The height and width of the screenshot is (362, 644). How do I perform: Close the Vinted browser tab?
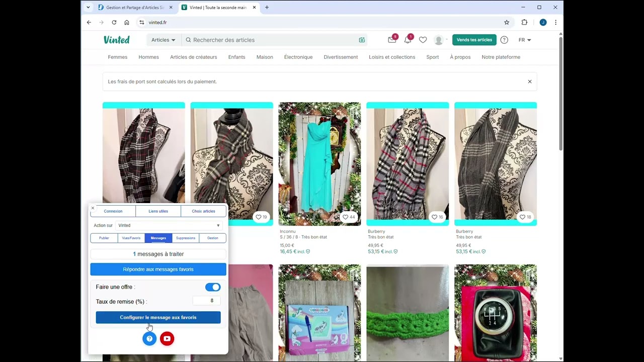tap(254, 8)
